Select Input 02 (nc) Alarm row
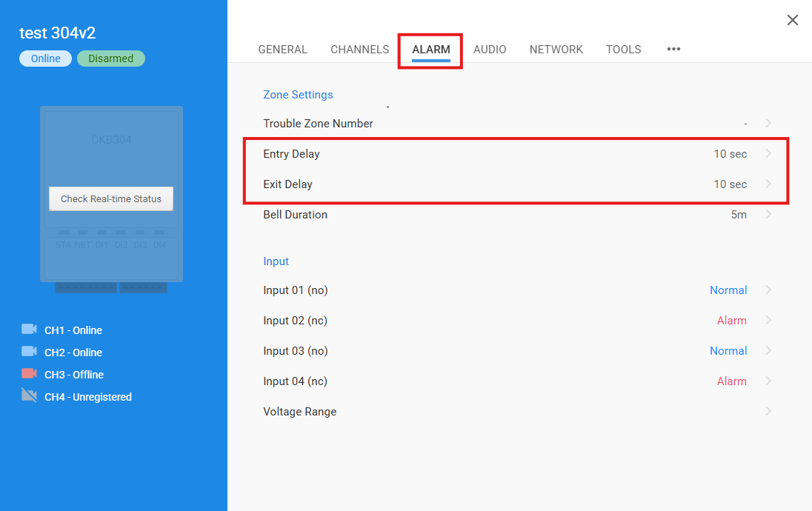Screen dimensions: 812x511 click(504, 321)
